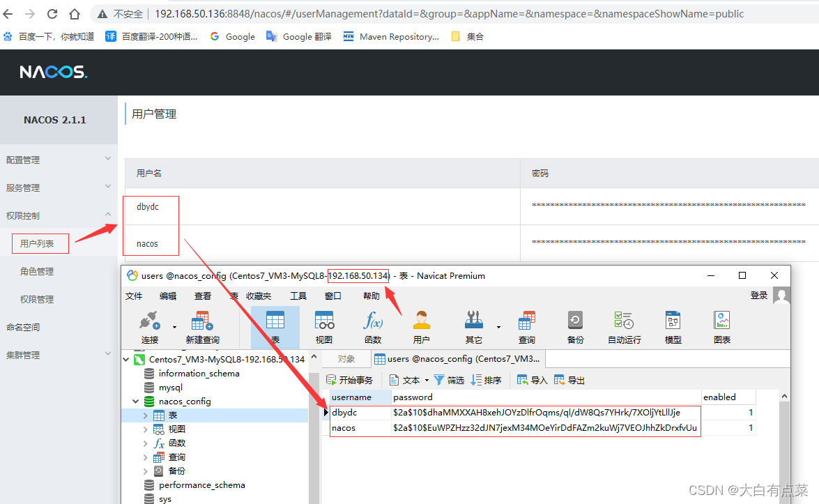Go to browser home page icon
The height and width of the screenshot is (504, 819).
click(x=74, y=14)
